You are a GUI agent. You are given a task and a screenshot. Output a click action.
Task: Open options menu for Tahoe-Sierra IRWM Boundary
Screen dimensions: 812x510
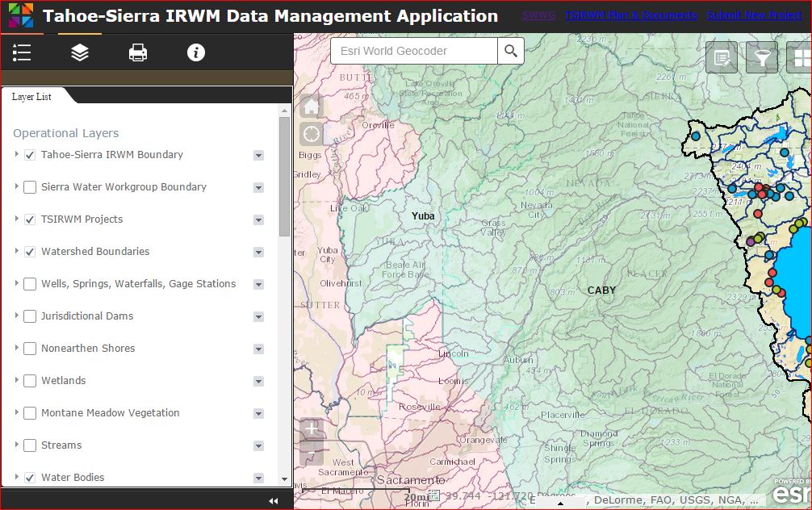259,155
